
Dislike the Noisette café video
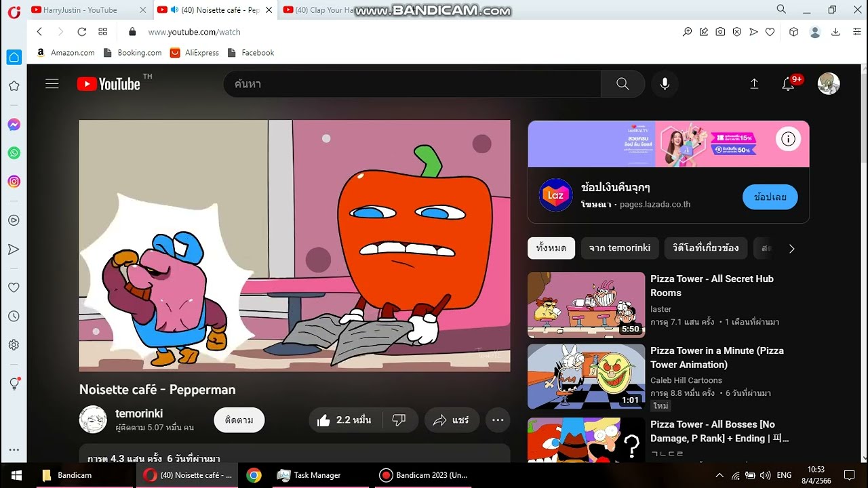399,420
